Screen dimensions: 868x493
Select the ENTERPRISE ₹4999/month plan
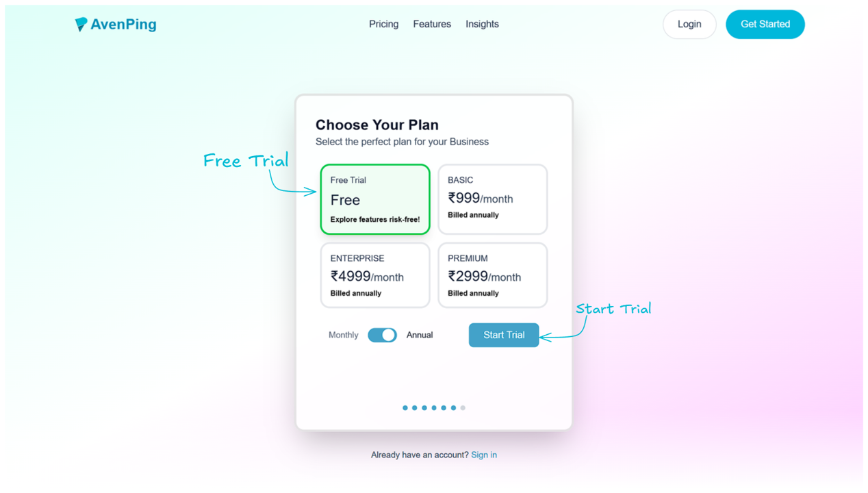[375, 275]
